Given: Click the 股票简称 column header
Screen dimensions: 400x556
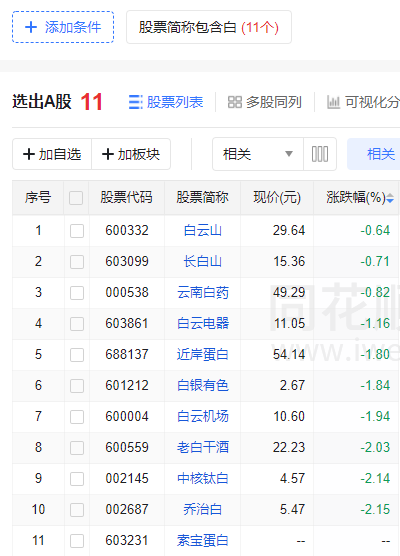Looking at the screenshot, I should click(202, 198).
